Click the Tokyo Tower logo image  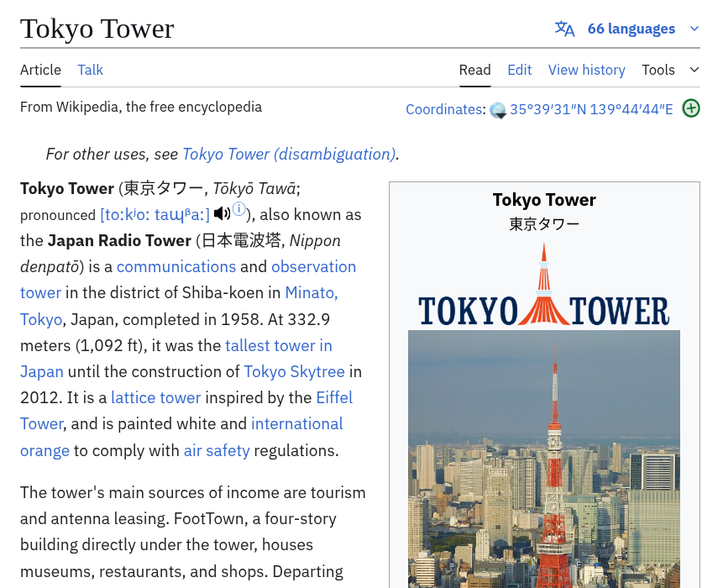tap(544, 285)
